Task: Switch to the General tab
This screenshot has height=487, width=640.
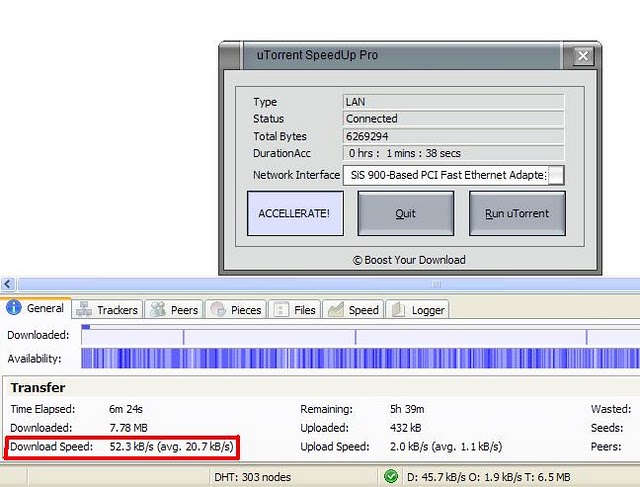Action: click(36, 308)
